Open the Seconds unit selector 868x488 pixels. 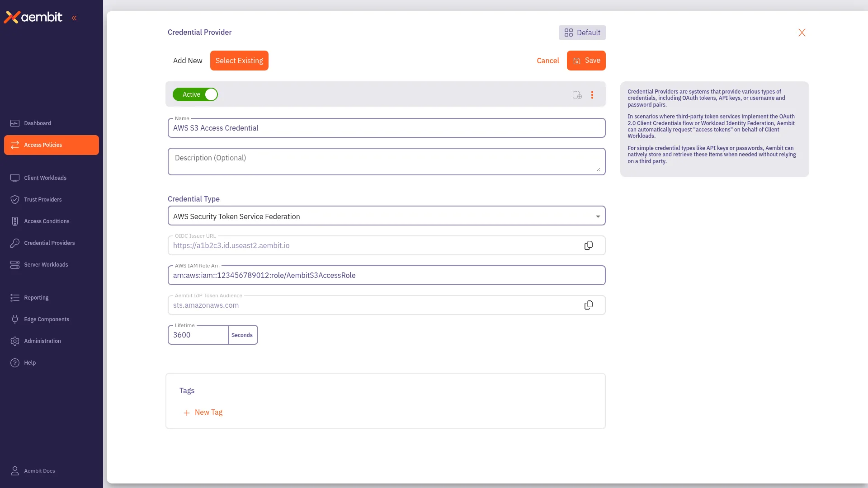242,335
